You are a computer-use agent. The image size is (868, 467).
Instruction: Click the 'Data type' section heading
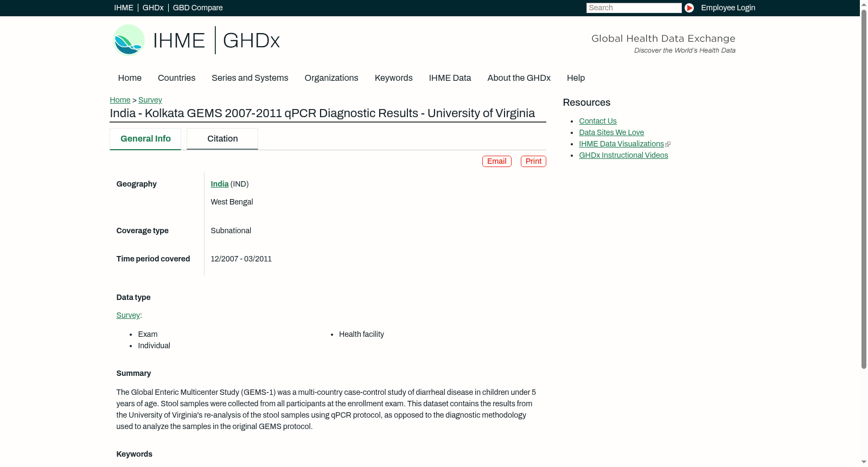point(133,298)
